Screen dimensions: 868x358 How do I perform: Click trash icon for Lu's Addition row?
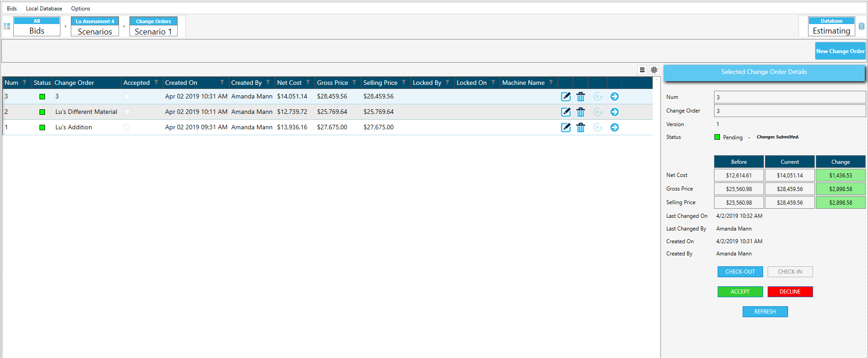[580, 128]
